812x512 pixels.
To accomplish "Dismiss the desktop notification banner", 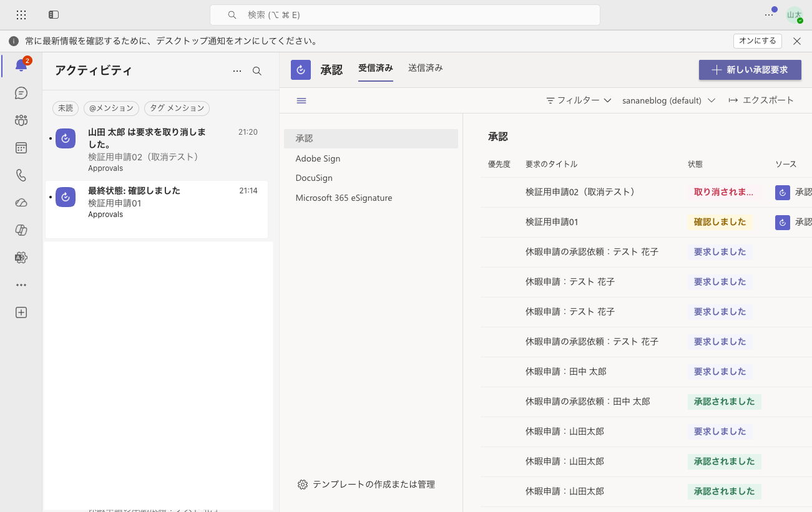I will (x=797, y=41).
